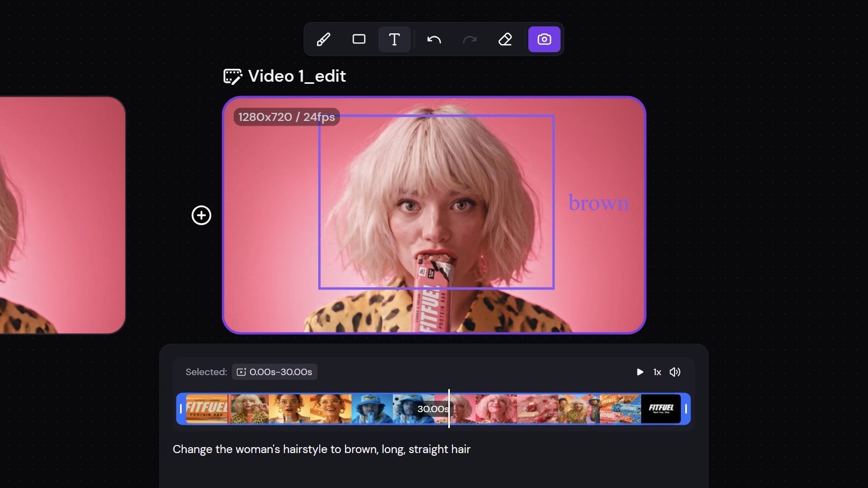868x488 pixels.
Task: Click the first FITFUEL orange timeline thumbnail
Action: pos(207,409)
